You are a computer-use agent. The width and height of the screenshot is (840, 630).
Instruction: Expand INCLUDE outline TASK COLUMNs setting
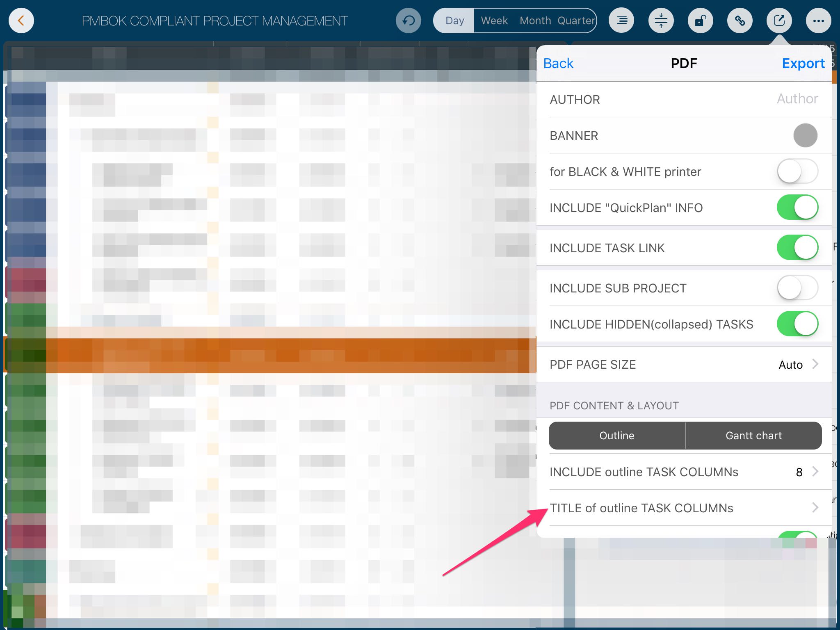(x=684, y=472)
